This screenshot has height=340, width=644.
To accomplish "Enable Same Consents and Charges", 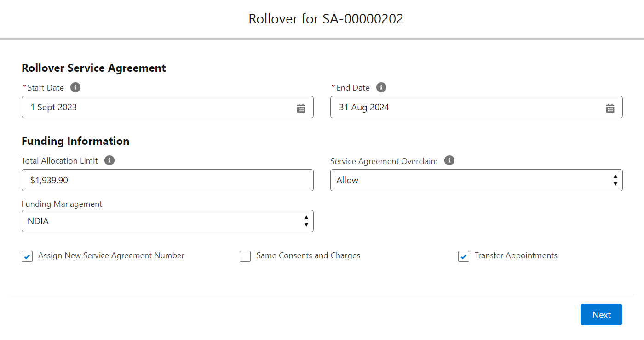I will pyautogui.click(x=245, y=256).
